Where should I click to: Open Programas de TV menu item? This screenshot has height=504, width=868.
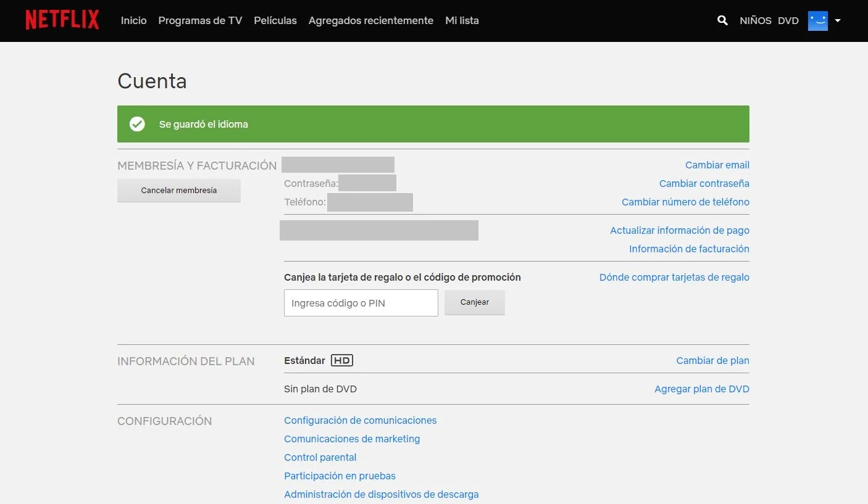200,20
